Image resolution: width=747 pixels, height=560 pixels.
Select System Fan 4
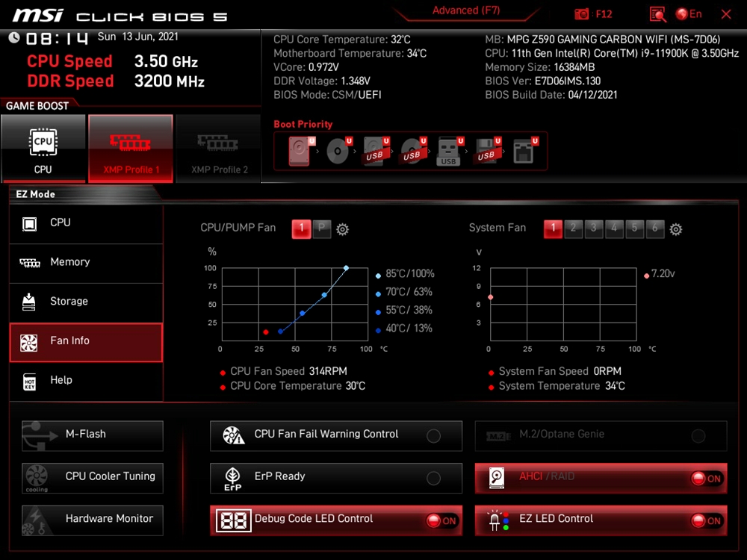click(x=614, y=228)
